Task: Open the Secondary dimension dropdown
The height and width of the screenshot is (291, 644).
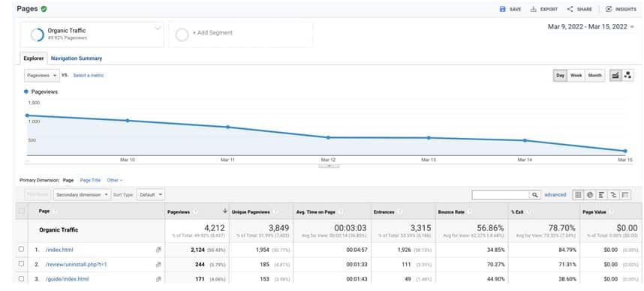Action: (x=82, y=195)
